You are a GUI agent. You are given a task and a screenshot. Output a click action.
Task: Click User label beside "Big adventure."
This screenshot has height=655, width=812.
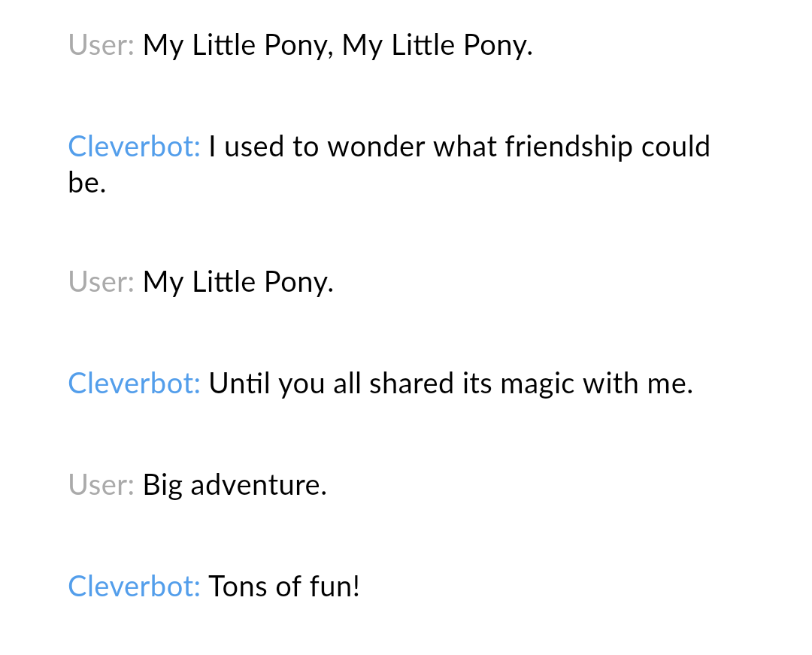101,484
